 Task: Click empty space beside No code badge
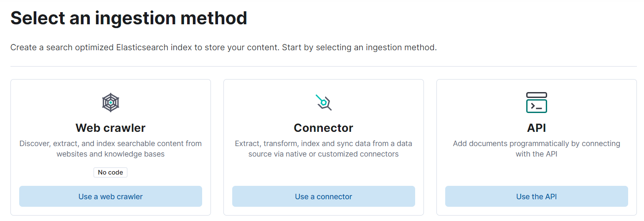click(167, 172)
